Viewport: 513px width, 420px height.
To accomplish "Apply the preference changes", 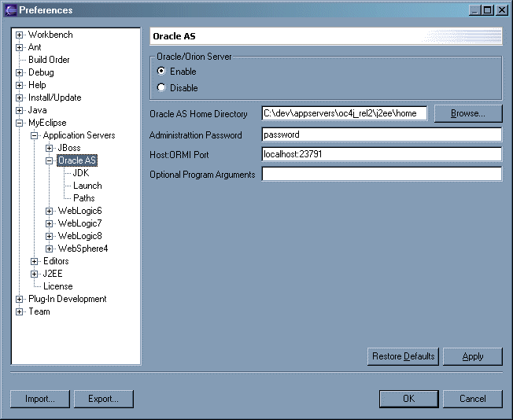I will [473, 356].
